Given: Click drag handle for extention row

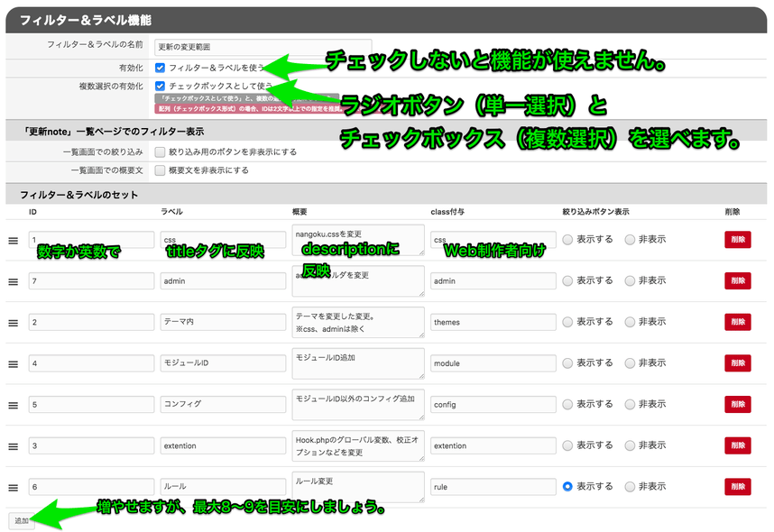Looking at the screenshot, I should point(14,445).
